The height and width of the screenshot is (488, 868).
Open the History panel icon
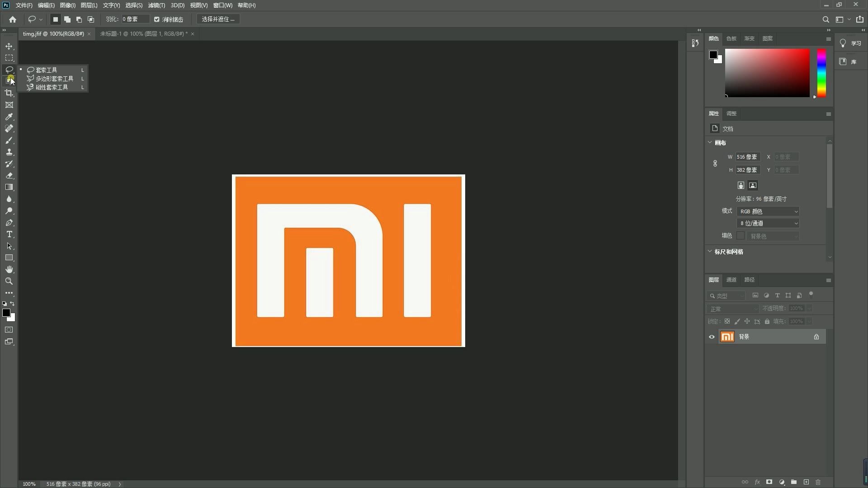[x=695, y=43]
